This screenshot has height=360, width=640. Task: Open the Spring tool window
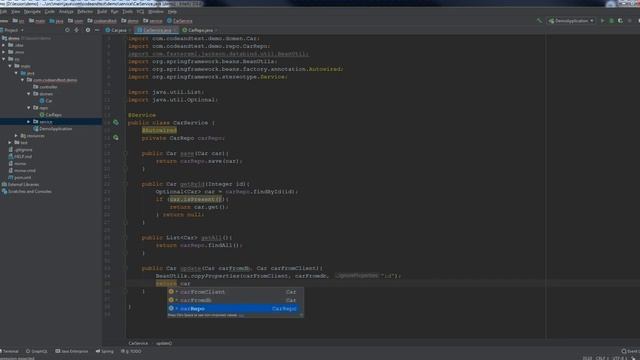(104, 351)
